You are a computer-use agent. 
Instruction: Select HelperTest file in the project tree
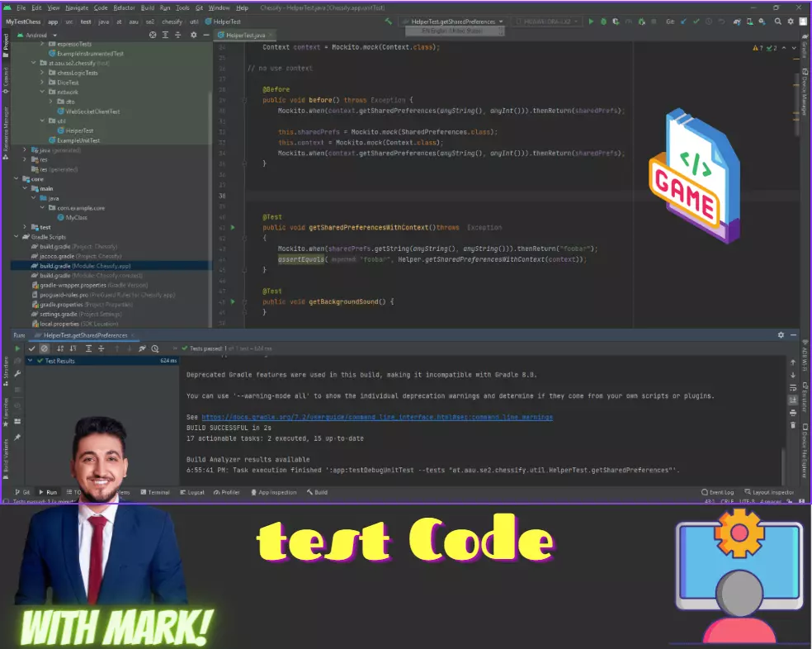[75, 130]
